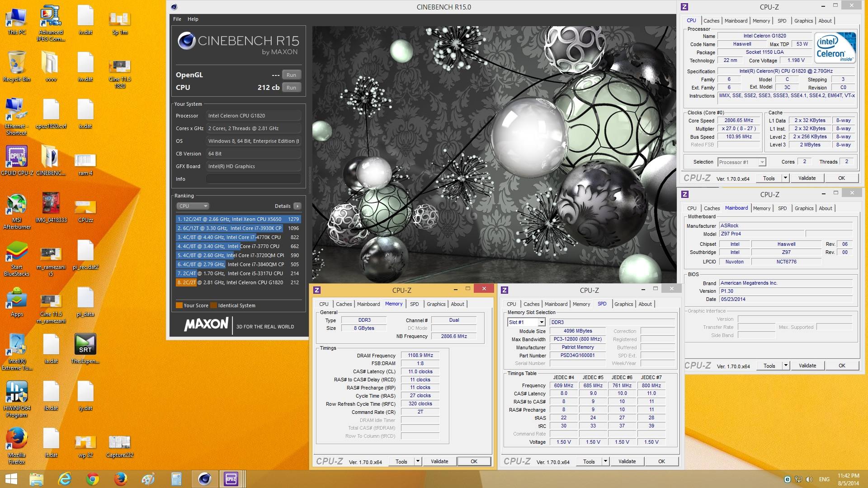Image resolution: width=868 pixels, height=488 pixels.
Task: Open File Explorer from taskbar
Action: 36,479
